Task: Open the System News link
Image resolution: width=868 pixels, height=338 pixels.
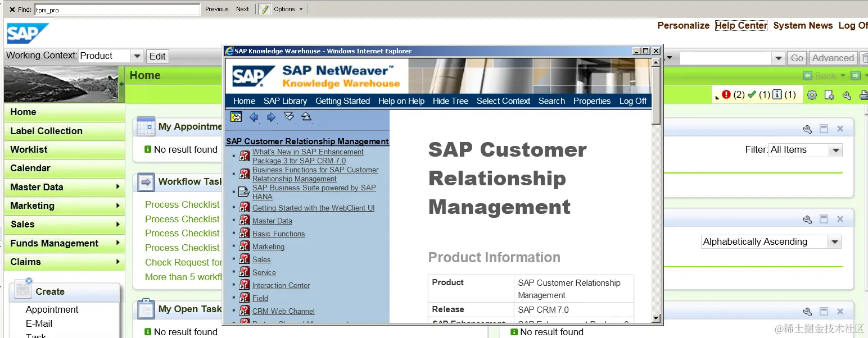Action: point(803,25)
